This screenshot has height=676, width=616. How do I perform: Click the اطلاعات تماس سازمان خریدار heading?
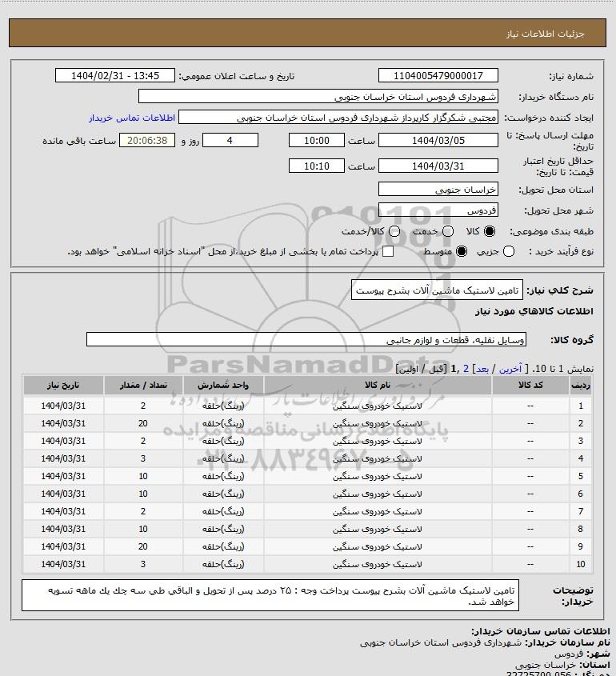[x=541, y=631]
